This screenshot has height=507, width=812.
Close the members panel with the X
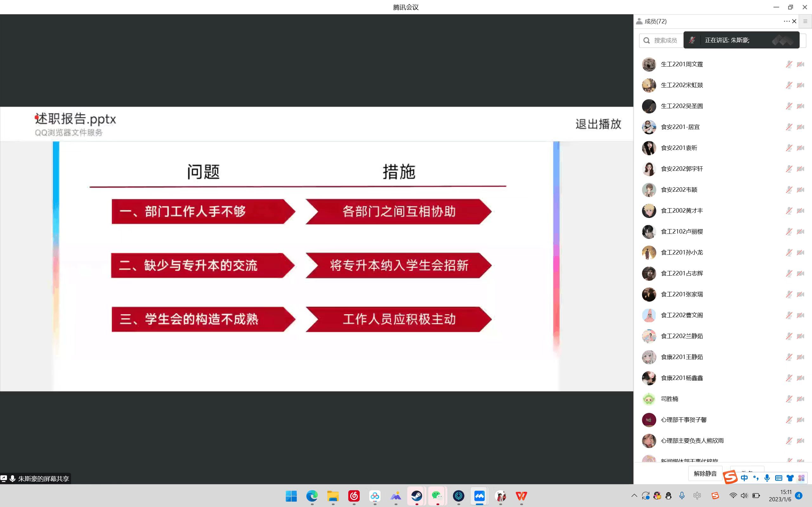coord(794,21)
